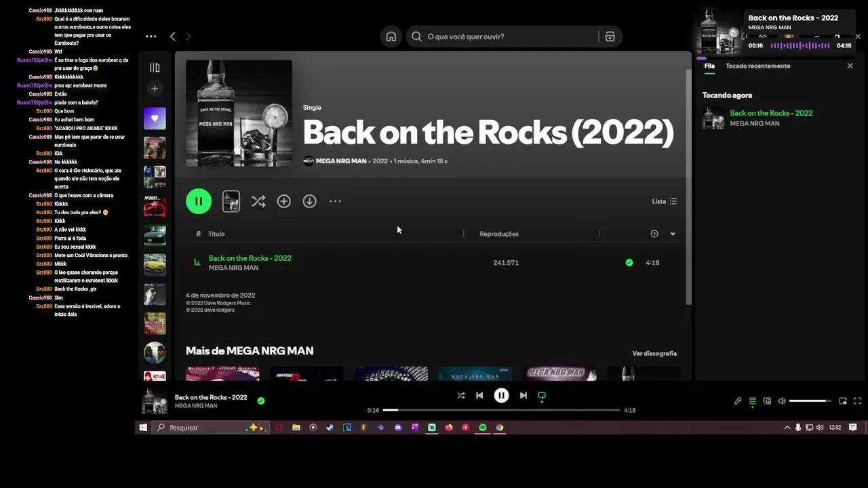The width and height of the screenshot is (868, 488).
Task: Open MEGA NRG MAN artist link under title
Action: (x=341, y=161)
